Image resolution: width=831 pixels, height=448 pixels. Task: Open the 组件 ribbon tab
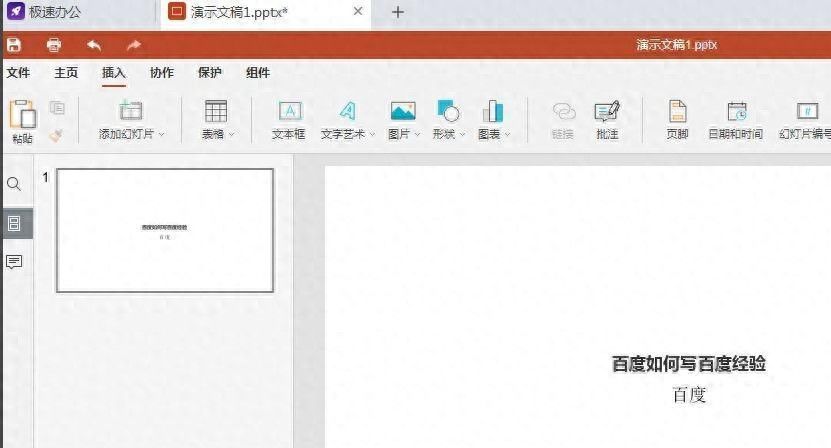[258, 73]
